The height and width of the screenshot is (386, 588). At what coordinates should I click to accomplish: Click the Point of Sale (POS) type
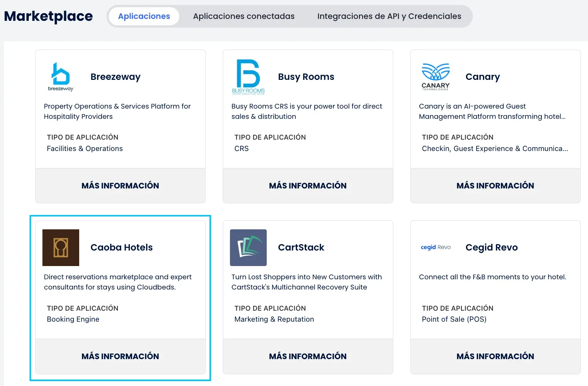tap(454, 319)
